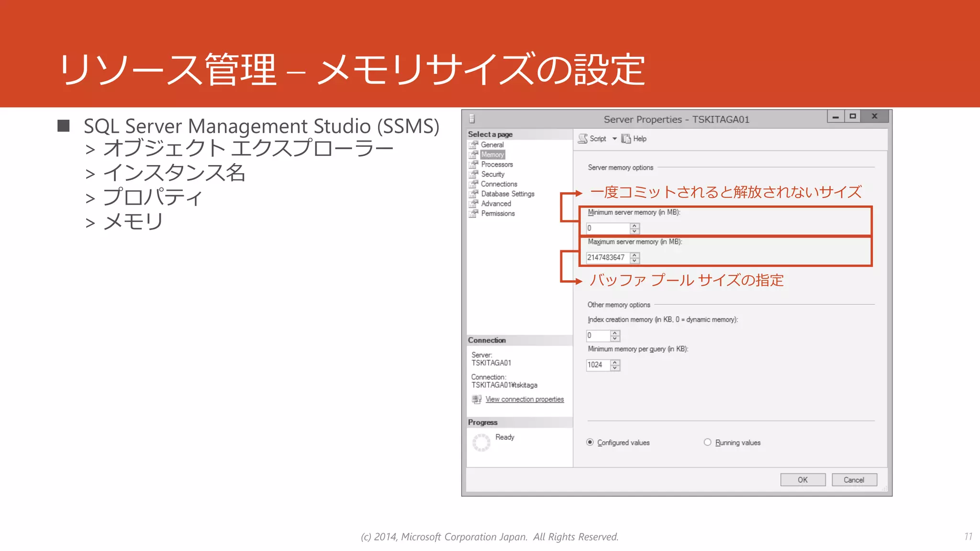980x551 pixels.
Task: Click the Database Settings page icon
Action: point(473,194)
